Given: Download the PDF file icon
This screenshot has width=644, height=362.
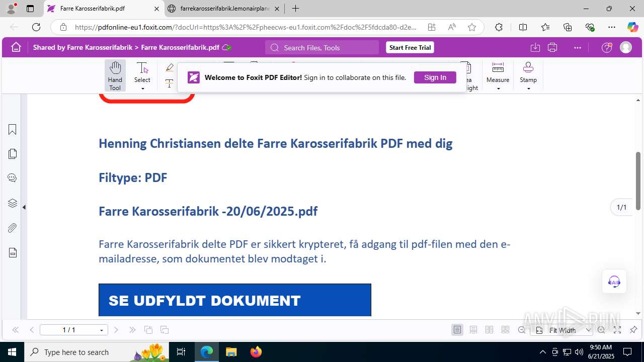Looking at the screenshot, I should pyautogui.click(x=535, y=47).
